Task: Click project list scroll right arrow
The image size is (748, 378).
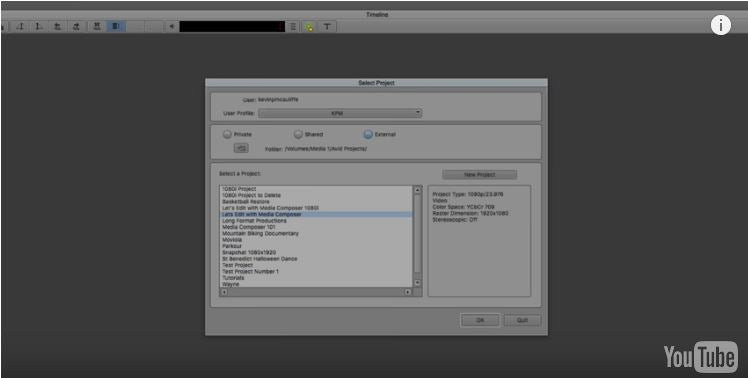Action: [x=408, y=292]
